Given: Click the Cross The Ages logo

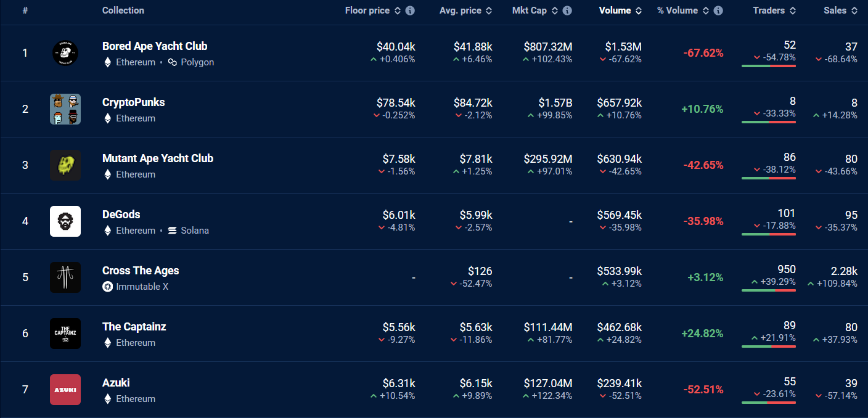Looking at the screenshot, I should 65,277.
